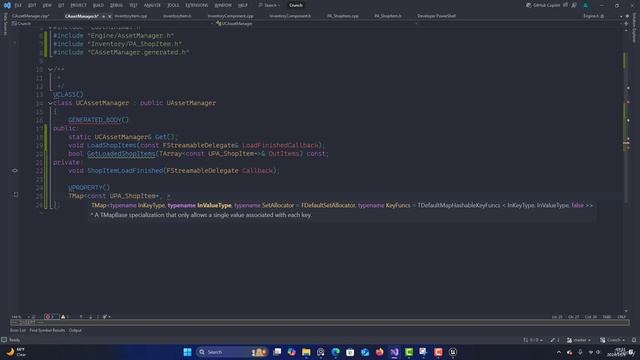Open quick actions icon beside TMap line

pos(16,195)
